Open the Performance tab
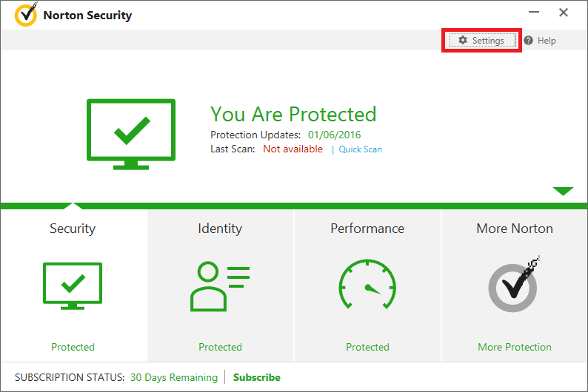 click(x=367, y=229)
